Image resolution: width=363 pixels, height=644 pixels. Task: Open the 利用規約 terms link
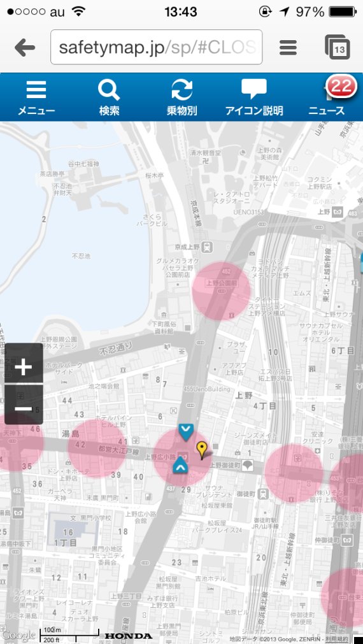(336, 638)
